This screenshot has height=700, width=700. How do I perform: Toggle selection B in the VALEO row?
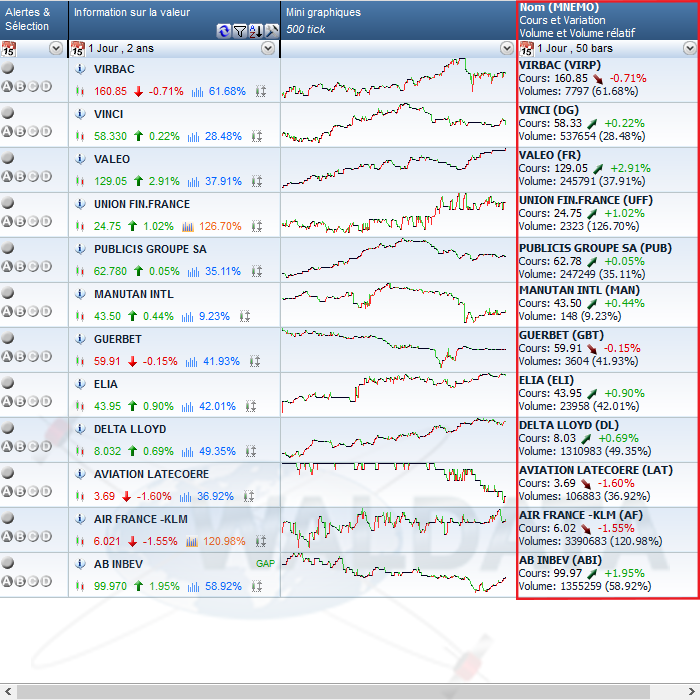pos(20,176)
